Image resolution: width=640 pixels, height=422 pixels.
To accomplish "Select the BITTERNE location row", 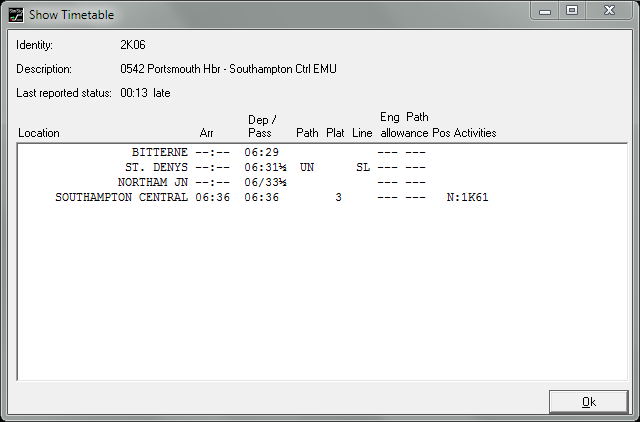I will 322,152.
